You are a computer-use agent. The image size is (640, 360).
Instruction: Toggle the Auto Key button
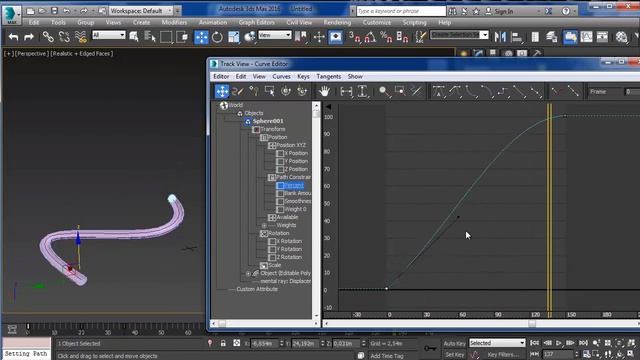(x=454, y=343)
